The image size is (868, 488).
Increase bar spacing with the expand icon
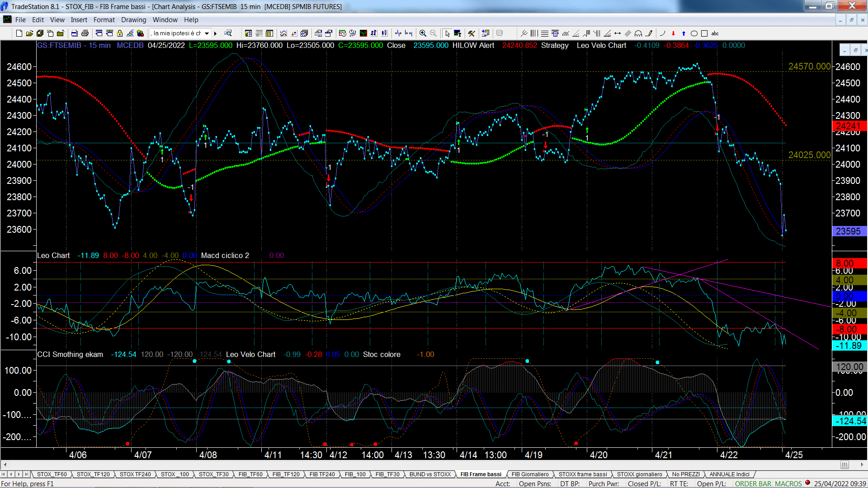pos(408,33)
